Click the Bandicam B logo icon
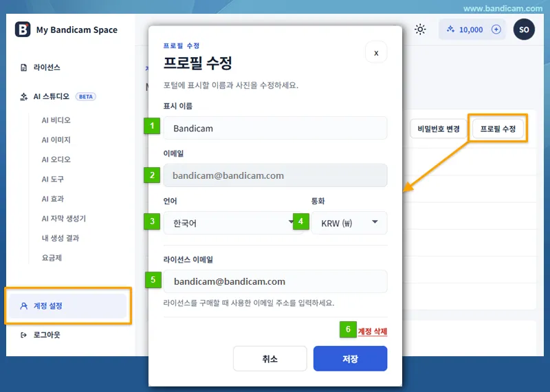Image resolution: width=550 pixels, height=392 pixels. pyautogui.click(x=23, y=30)
